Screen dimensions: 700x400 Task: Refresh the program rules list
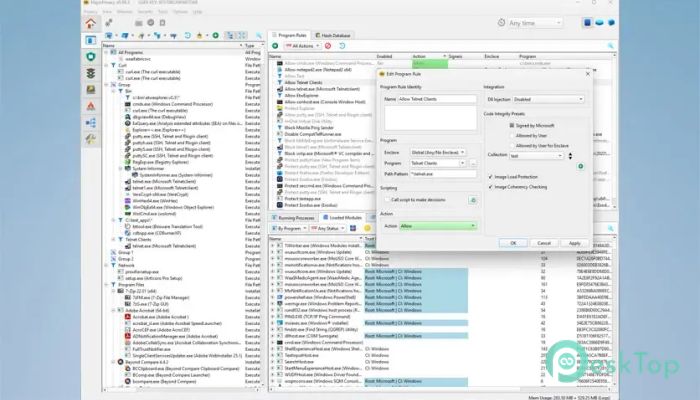342,46
